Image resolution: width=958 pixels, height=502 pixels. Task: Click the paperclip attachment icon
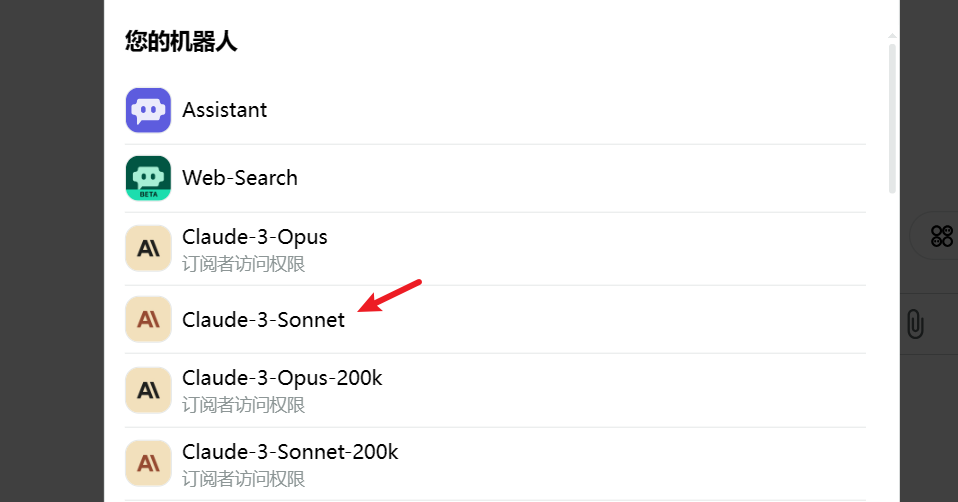point(915,324)
